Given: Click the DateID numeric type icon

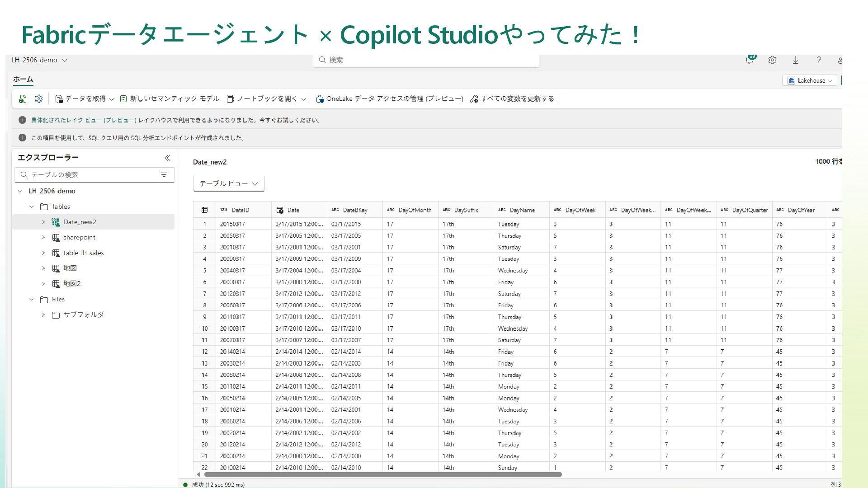Looking at the screenshot, I should click(224, 210).
